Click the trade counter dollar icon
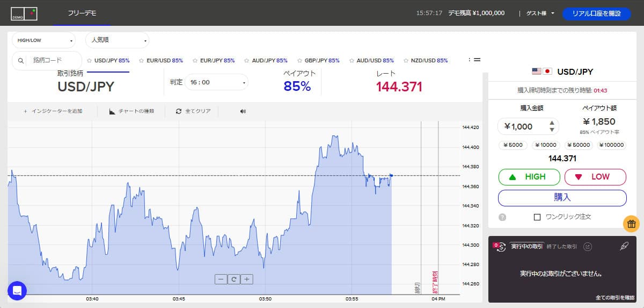The image size is (644, 308). tap(501, 246)
